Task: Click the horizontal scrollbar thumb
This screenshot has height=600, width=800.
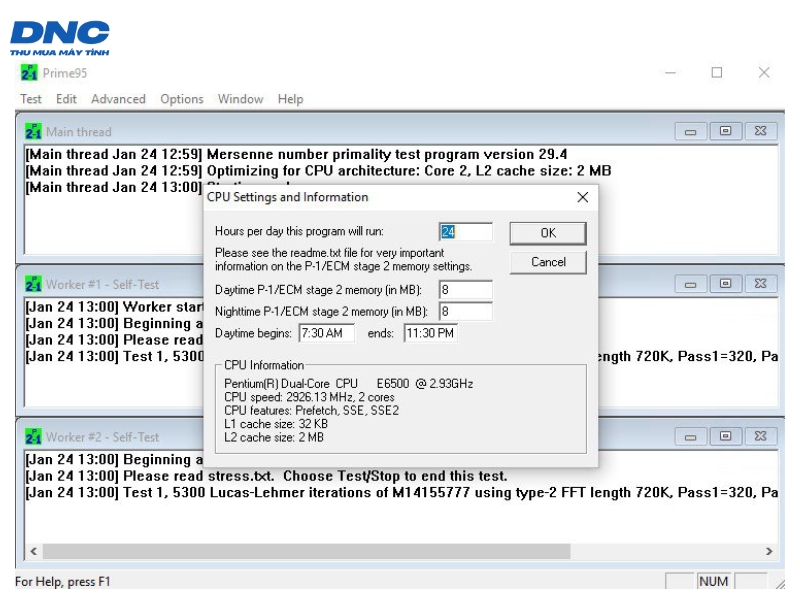Action: click(306, 551)
